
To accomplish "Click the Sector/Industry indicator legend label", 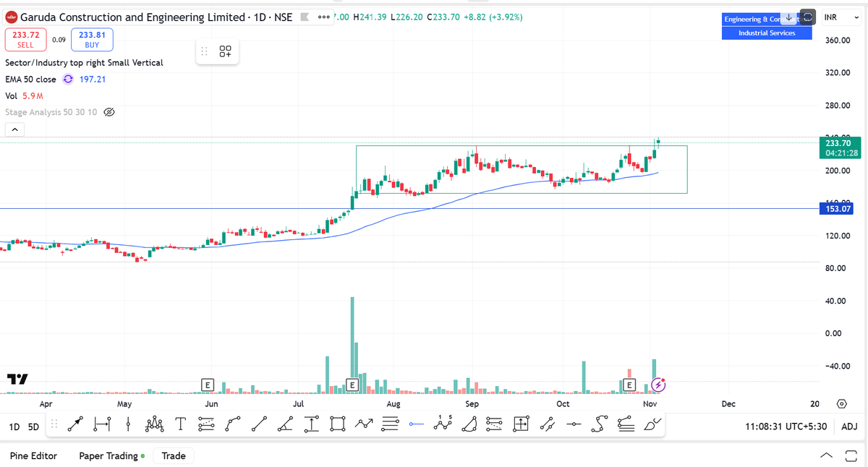I will (x=84, y=63).
